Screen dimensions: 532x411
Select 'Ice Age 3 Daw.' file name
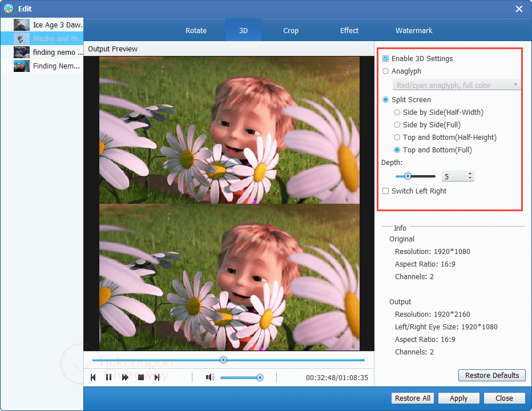(x=58, y=25)
